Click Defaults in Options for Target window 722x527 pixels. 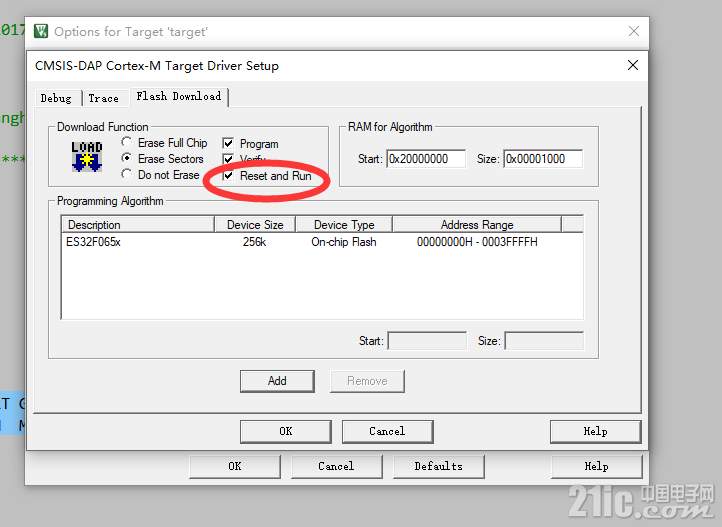point(438,466)
